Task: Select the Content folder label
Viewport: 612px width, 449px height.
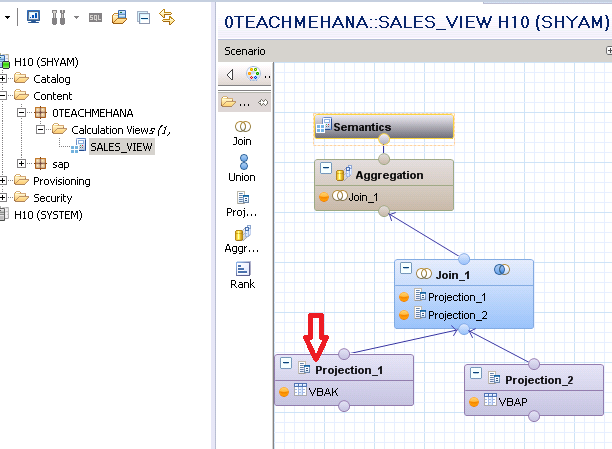Action: pyautogui.click(x=53, y=96)
